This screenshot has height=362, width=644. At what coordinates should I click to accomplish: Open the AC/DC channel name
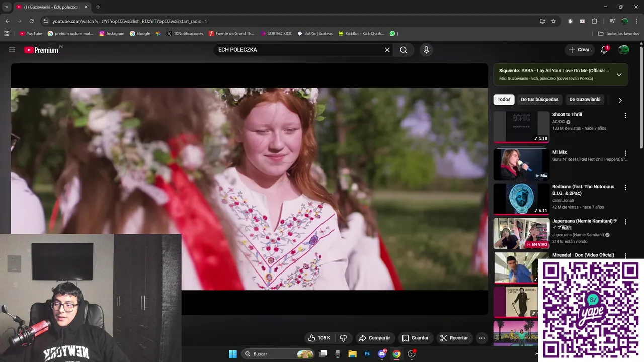pos(558,122)
